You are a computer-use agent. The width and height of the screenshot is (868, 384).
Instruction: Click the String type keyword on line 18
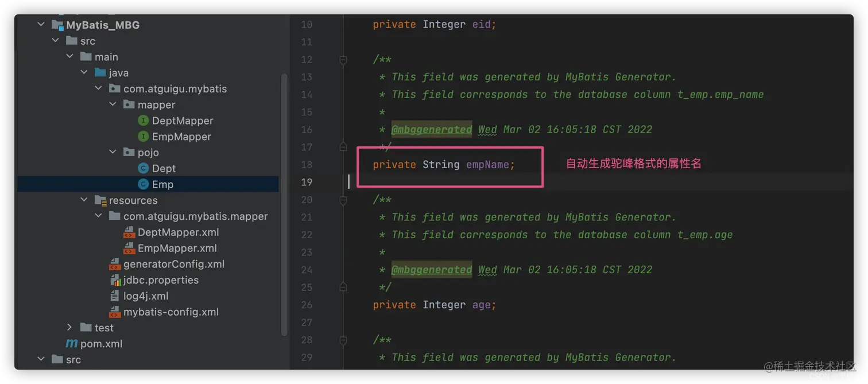coord(441,165)
